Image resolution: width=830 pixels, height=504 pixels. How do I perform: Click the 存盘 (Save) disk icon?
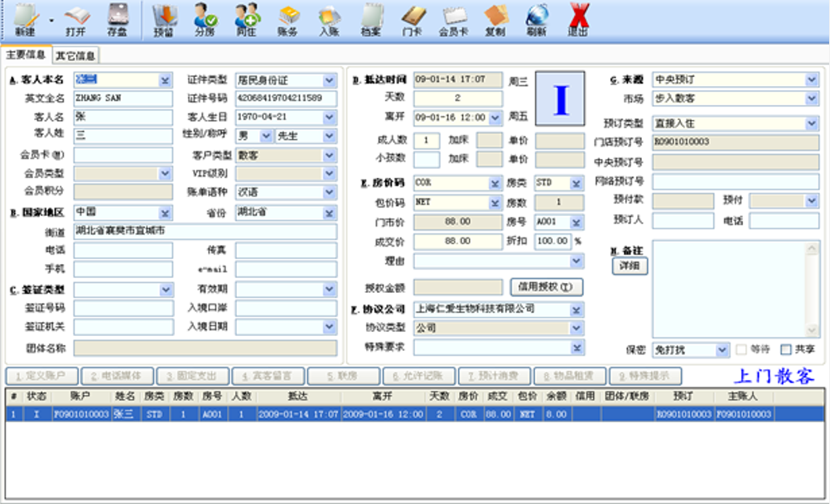coord(118,17)
